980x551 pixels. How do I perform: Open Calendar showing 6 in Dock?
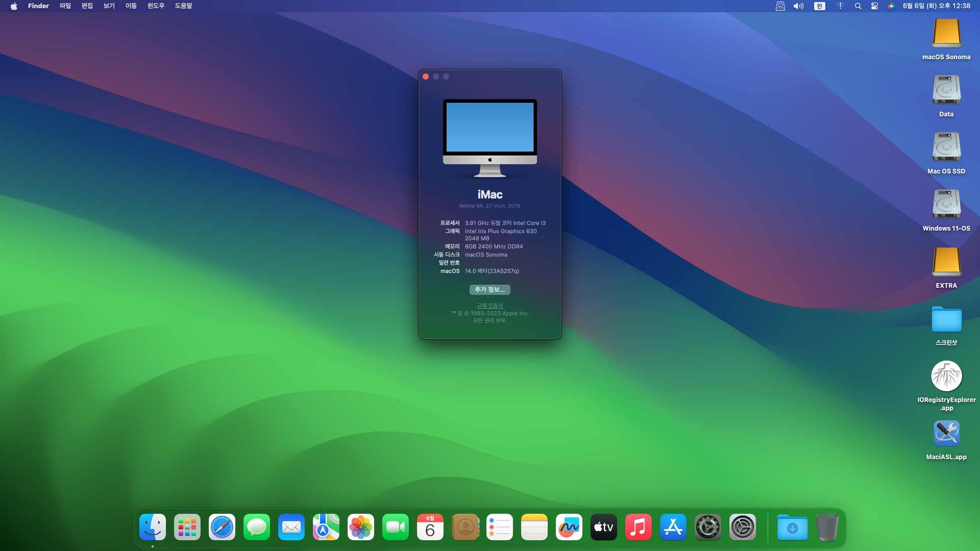(430, 527)
